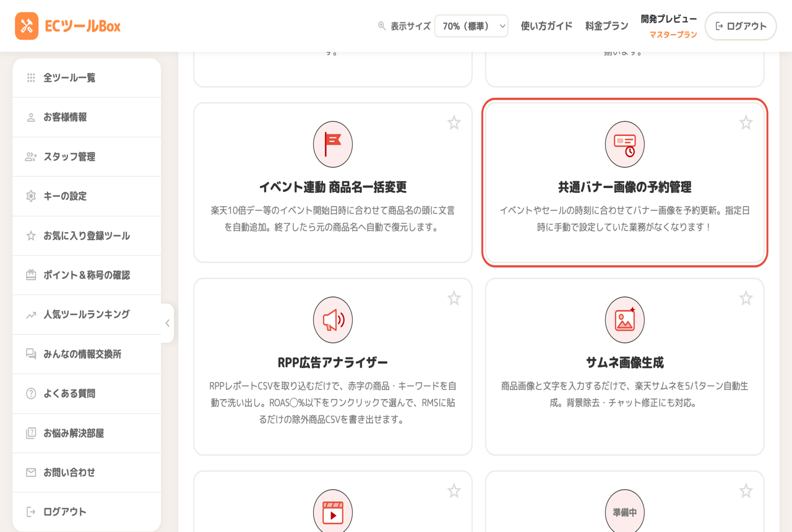Toggle favorite star on サムネ画像生成 card
Screen dimensions: 792x532
(x=746, y=298)
